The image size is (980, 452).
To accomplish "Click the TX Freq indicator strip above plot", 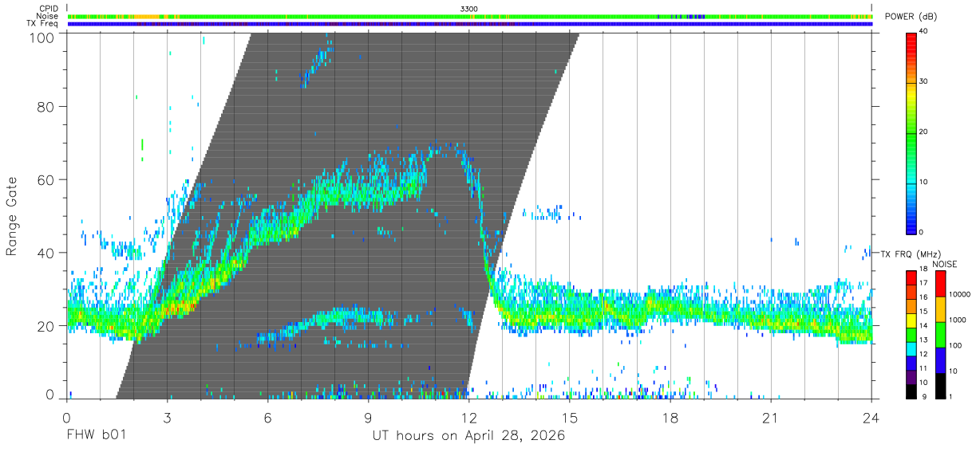I will click(470, 24).
